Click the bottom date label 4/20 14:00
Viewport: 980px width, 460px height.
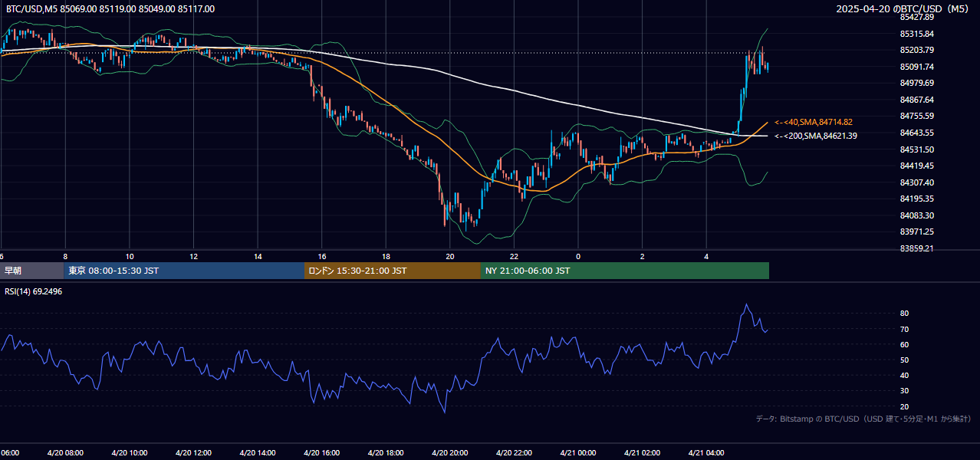click(x=258, y=453)
